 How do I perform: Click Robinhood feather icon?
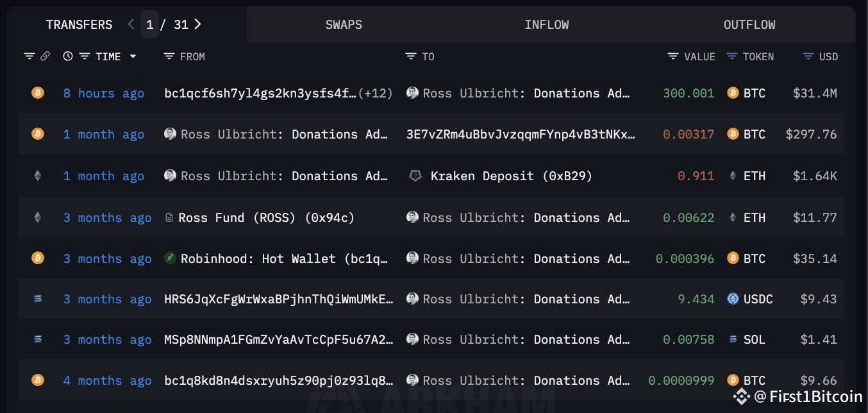170,258
